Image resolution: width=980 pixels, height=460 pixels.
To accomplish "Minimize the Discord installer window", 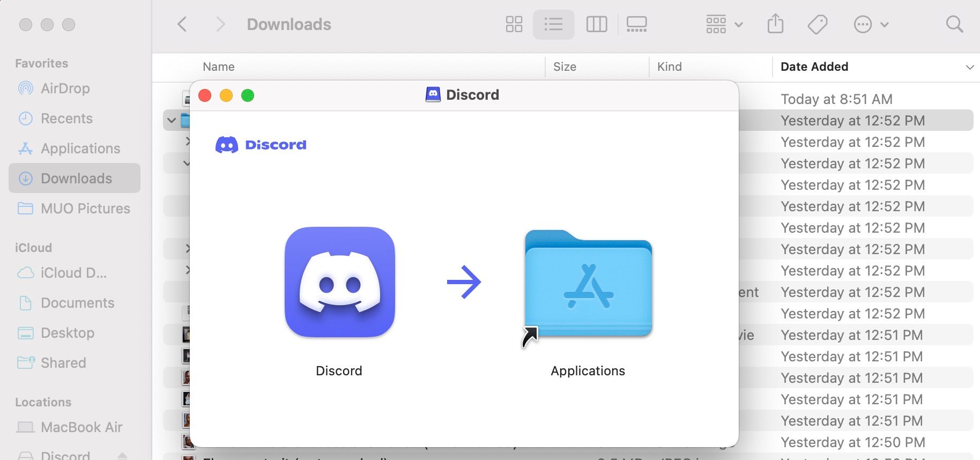I will [226, 95].
